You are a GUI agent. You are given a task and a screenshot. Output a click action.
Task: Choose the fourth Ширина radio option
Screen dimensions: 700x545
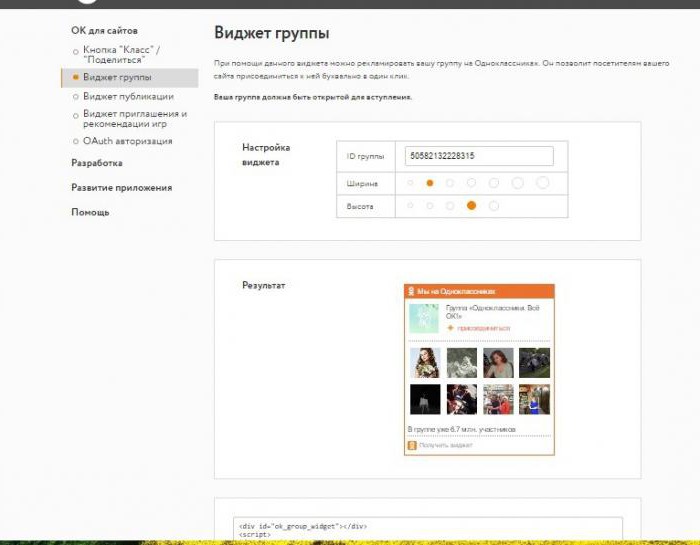coord(471,183)
